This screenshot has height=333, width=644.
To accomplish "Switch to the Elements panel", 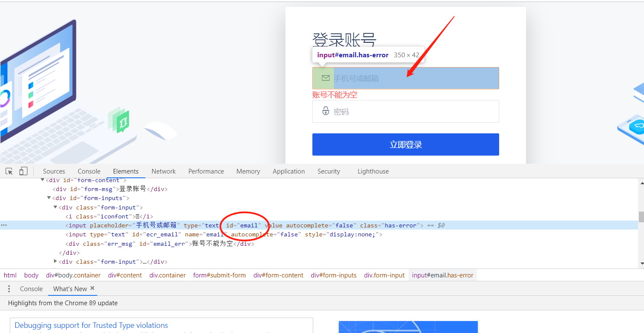I will [x=126, y=171].
